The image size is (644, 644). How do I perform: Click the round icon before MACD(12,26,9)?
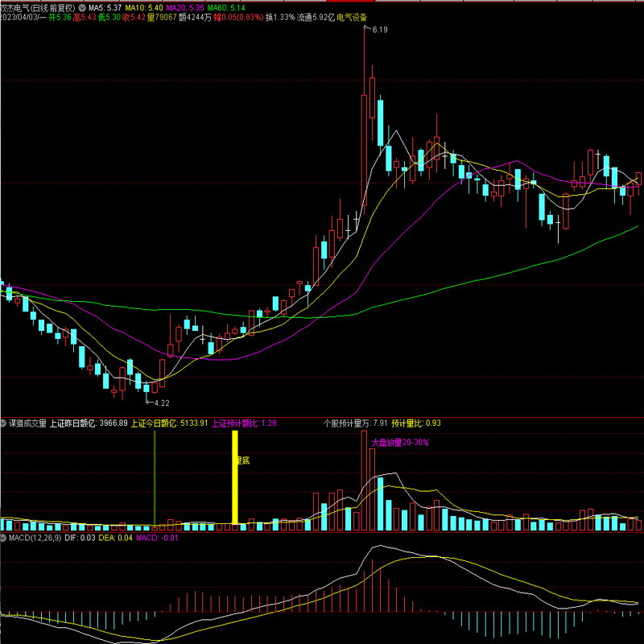4,537
